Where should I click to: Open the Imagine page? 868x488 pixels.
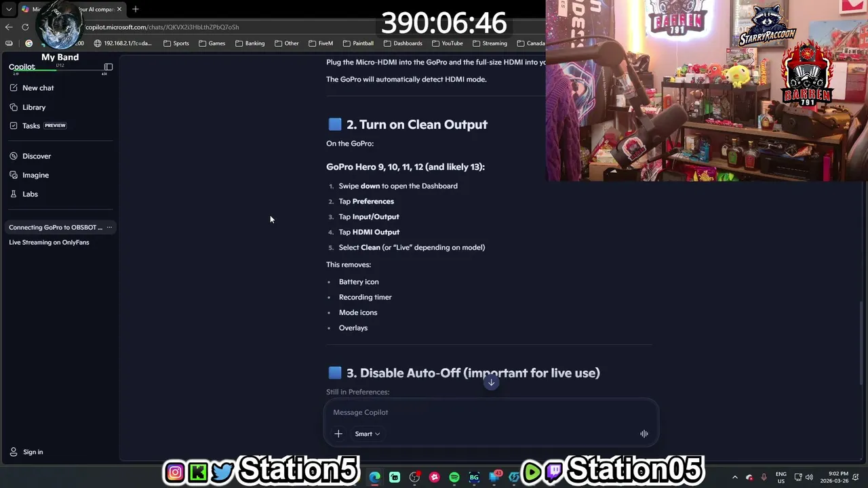click(x=35, y=175)
